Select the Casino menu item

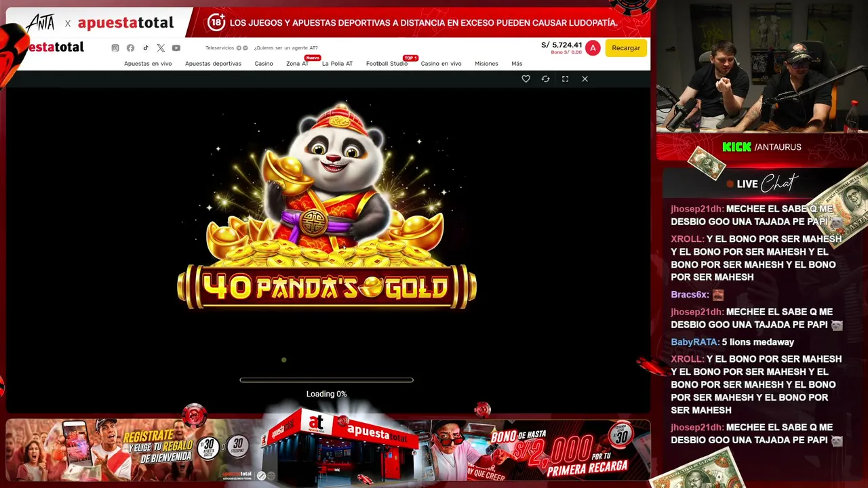click(x=264, y=64)
